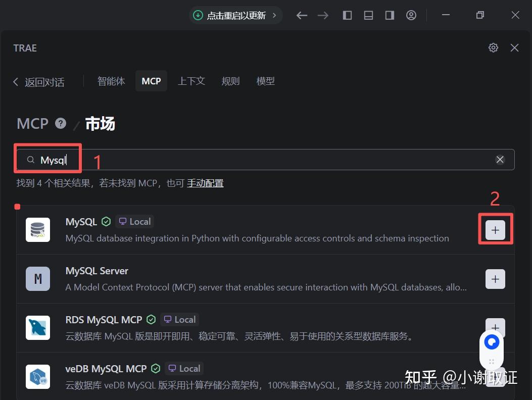Screen dimensions: 532x400
Task: Add the MySQL server with the plus button
Action: click(495, 229)
